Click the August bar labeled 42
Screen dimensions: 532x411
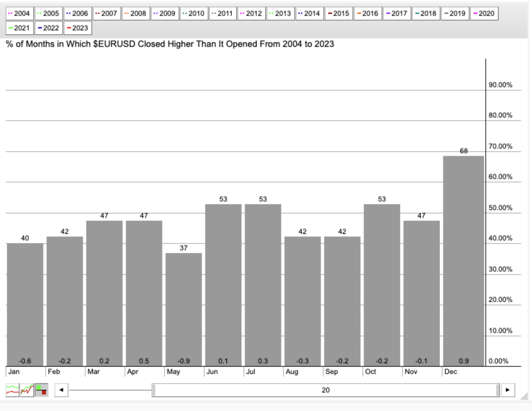[x=303, y=301]
